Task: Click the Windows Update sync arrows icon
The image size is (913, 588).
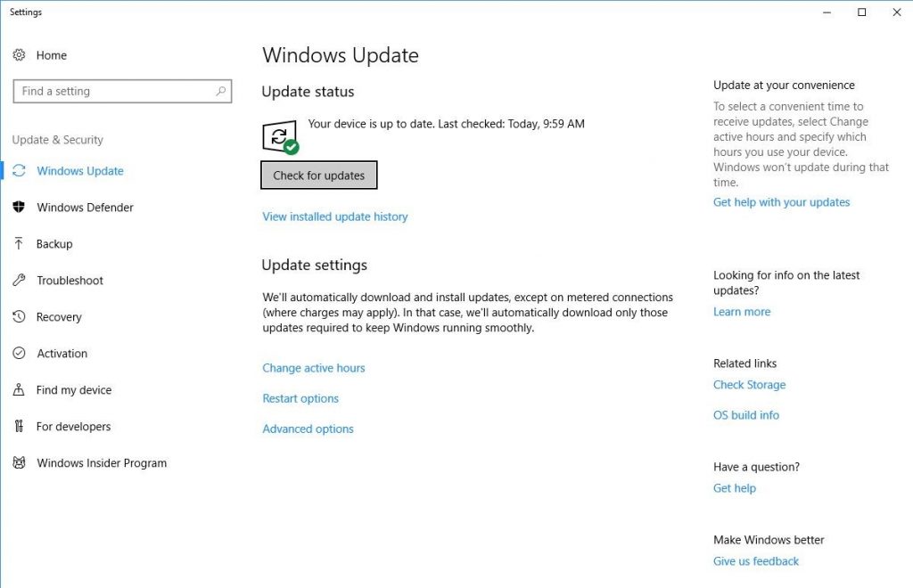Action: (x=20, y=170)
